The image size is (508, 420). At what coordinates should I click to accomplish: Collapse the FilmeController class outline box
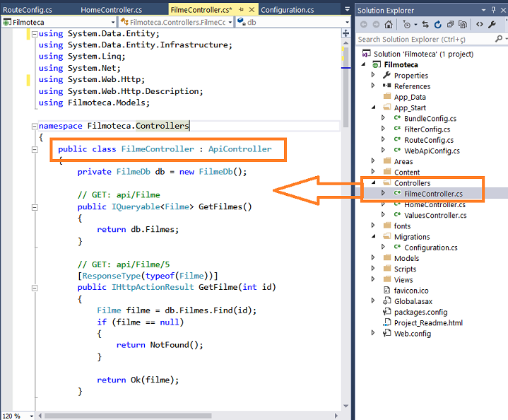pyautogui.click(x=35, y=149)
